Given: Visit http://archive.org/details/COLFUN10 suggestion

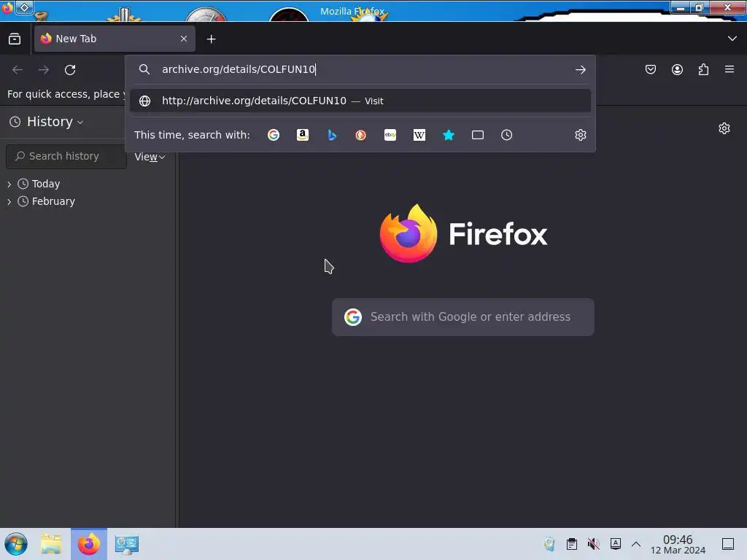Looking at the screenshot, I should (x=360, y=101).
